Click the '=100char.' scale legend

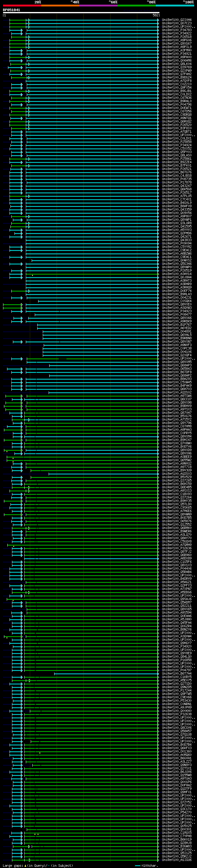point(146,865)
